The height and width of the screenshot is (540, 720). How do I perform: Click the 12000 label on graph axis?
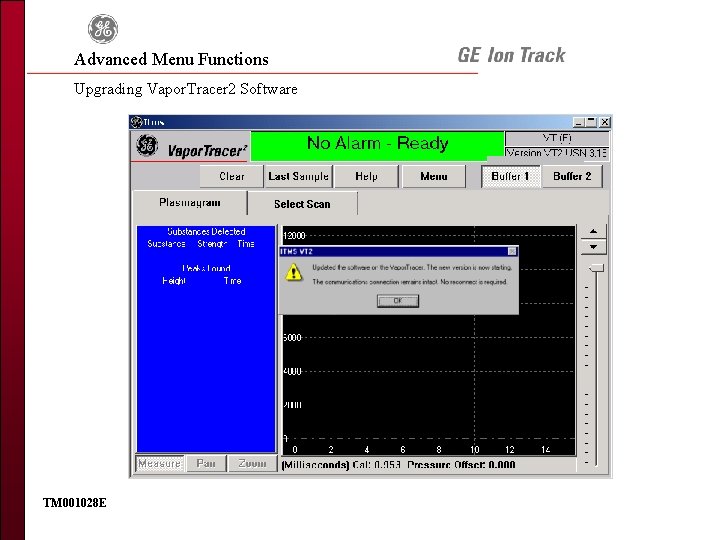click(294, 236)
